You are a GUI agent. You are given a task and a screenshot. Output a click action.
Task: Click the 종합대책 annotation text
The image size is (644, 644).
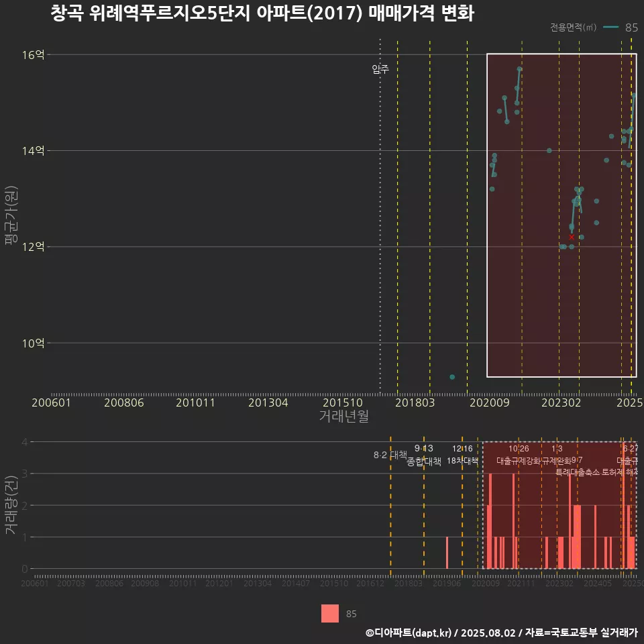(x=424, y=462)
